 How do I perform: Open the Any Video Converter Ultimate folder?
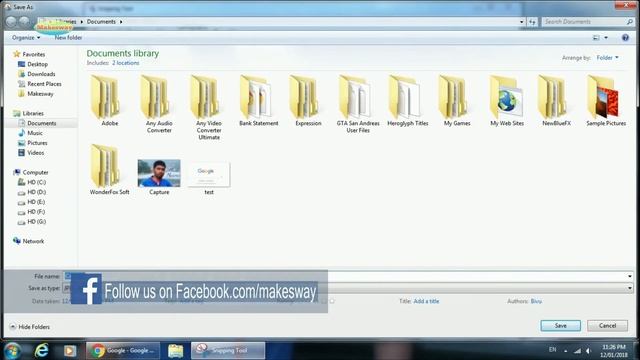point(209,107)
